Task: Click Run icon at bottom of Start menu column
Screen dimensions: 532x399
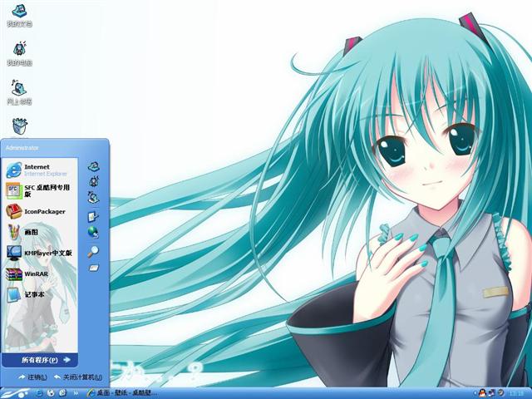Action: [x=93, y=268]
